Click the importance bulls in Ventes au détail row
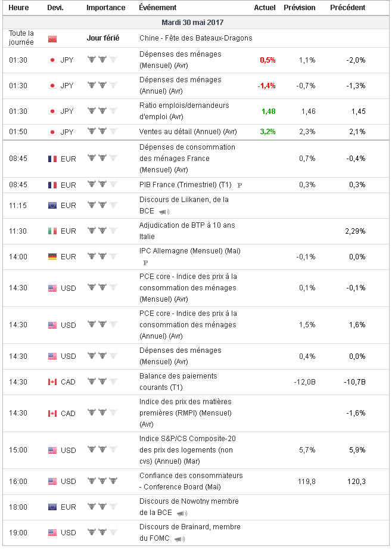 pos(102,131)
